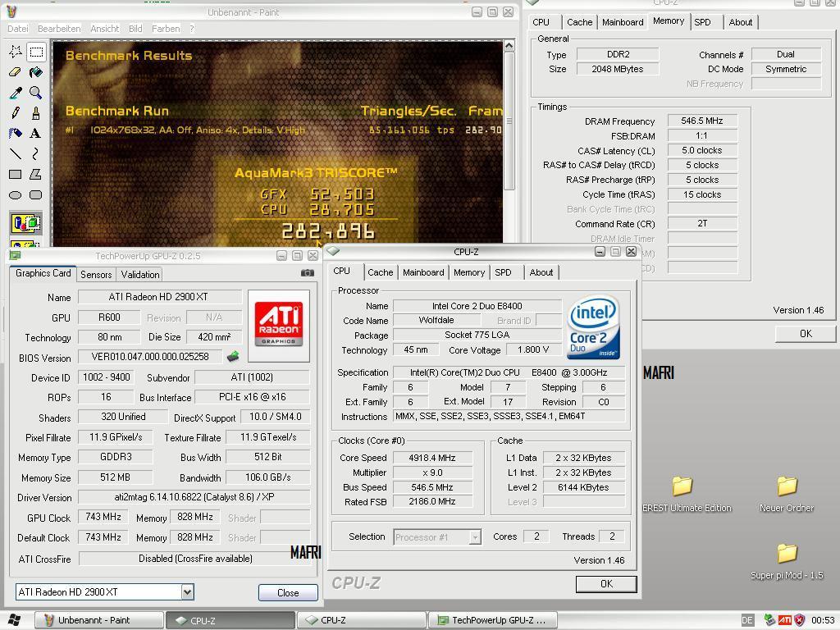Switch to CPU tab in background CPU-Z window
The image size is (840, 630).
point(541,22)
